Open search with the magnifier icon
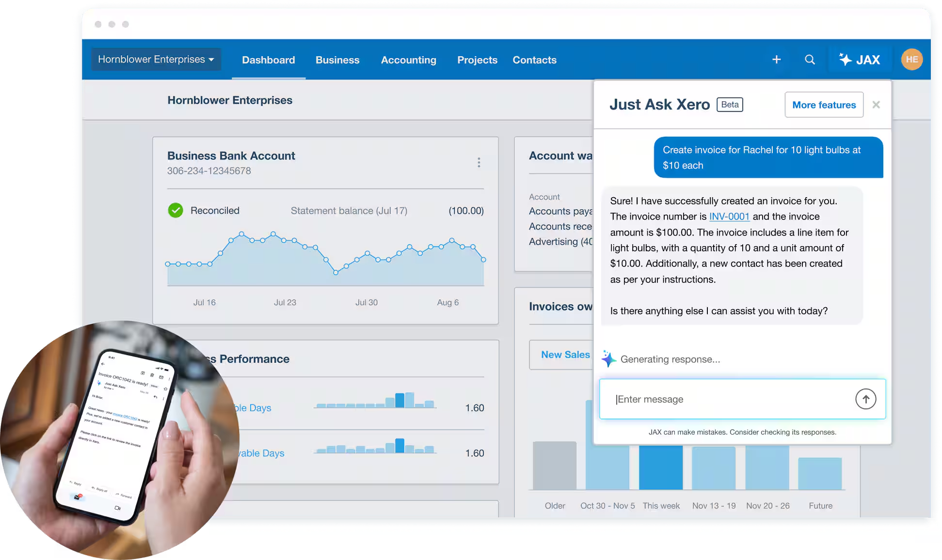This screenshot has width=942, height=560. point(810,60)
